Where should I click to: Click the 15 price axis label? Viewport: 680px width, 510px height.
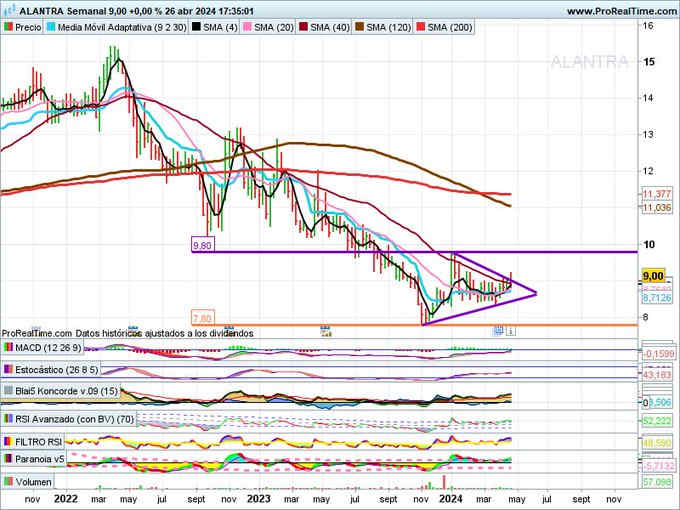click(x=649, y=62)
